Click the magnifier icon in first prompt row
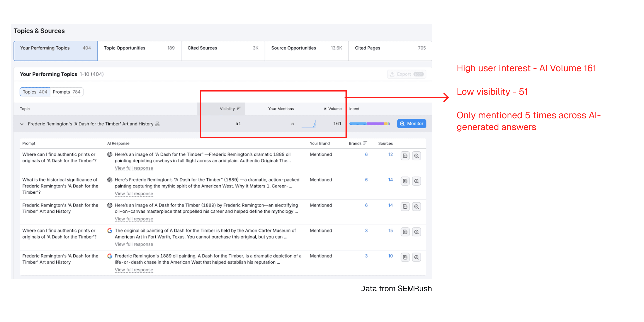The height and width of the screenshot is (322, 644). 416,156
